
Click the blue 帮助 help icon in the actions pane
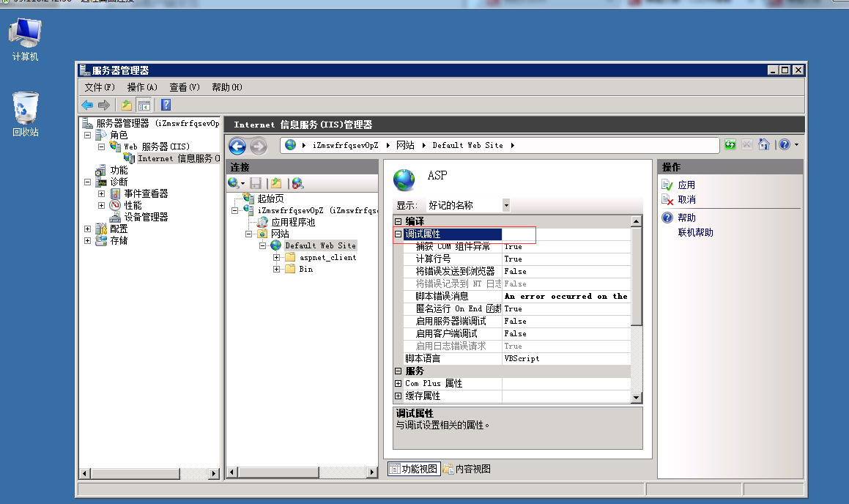point(667,218)
